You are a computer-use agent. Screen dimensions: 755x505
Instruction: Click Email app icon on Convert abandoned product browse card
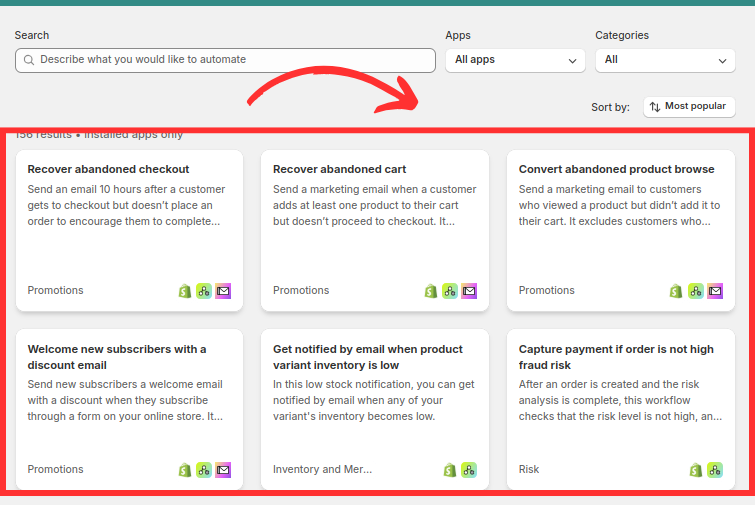715,291
